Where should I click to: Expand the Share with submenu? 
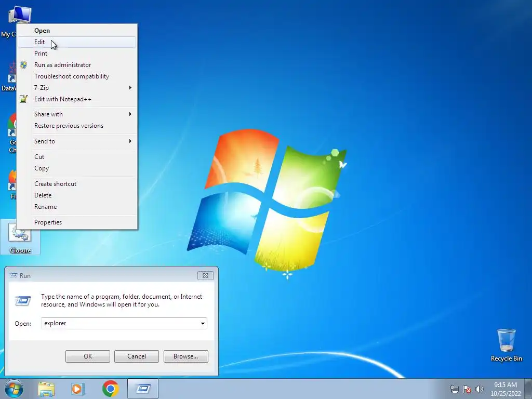pyautogui.click(x=77, y=114)
